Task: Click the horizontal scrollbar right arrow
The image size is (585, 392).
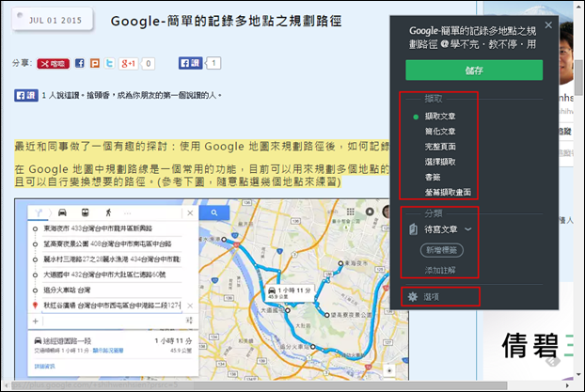Action: pyautogui.click(x=567, y=385)
